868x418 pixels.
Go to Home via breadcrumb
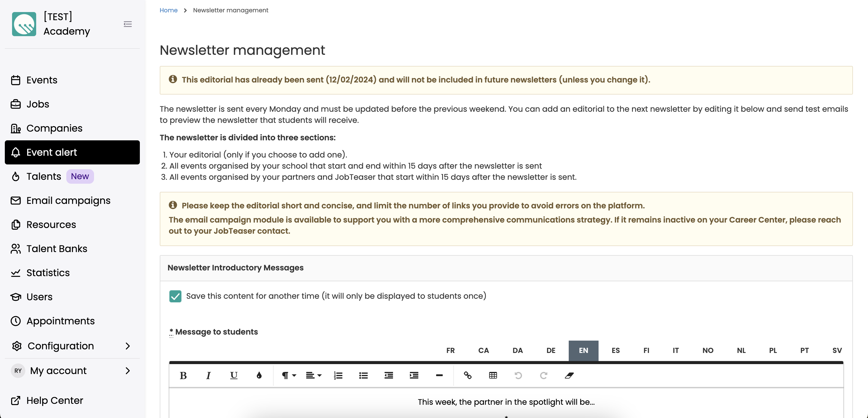point(168,10)
